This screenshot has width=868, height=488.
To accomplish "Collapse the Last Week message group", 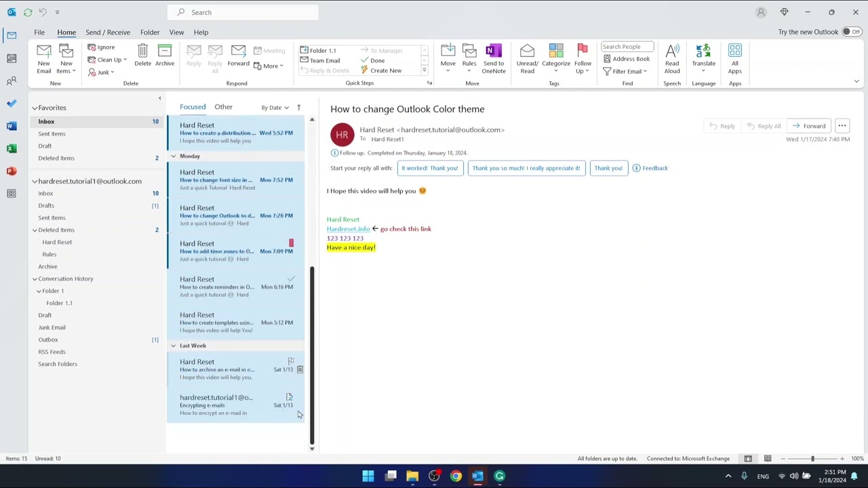I will [x=173, y=346].
